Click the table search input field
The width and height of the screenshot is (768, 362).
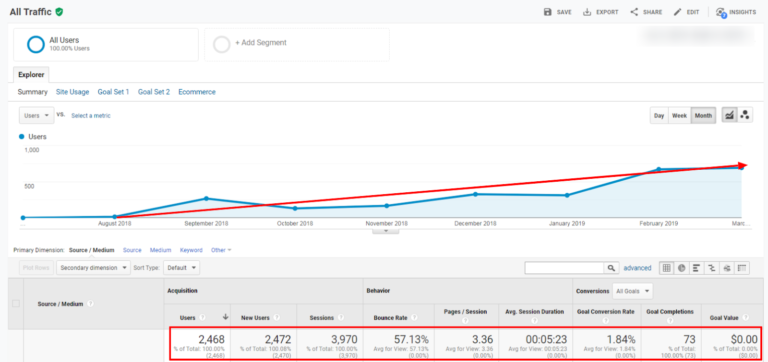(564, 268)
